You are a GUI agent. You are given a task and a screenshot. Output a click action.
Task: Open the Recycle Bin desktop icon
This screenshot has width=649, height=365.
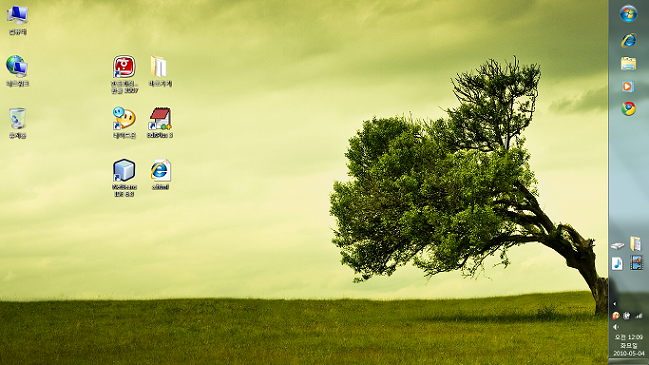[17, 123]
